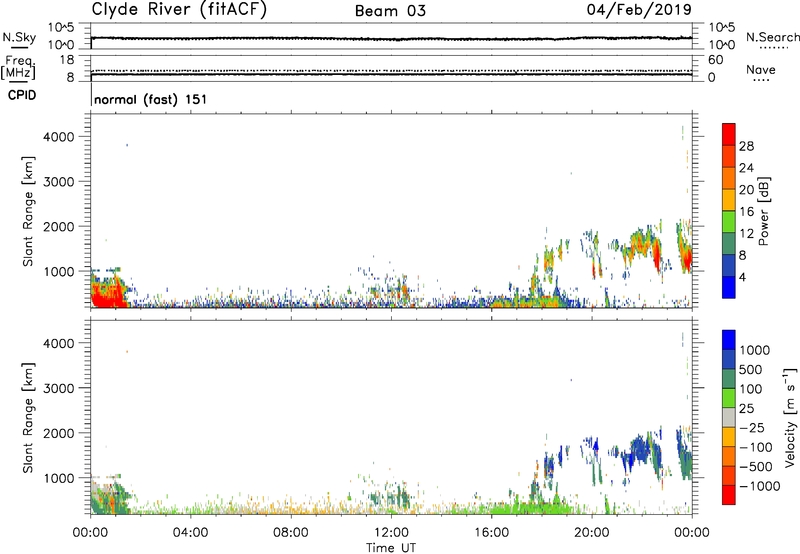Click the "12" Power colorbar value
The image size is (800, 554).
[x=746, y=234]
